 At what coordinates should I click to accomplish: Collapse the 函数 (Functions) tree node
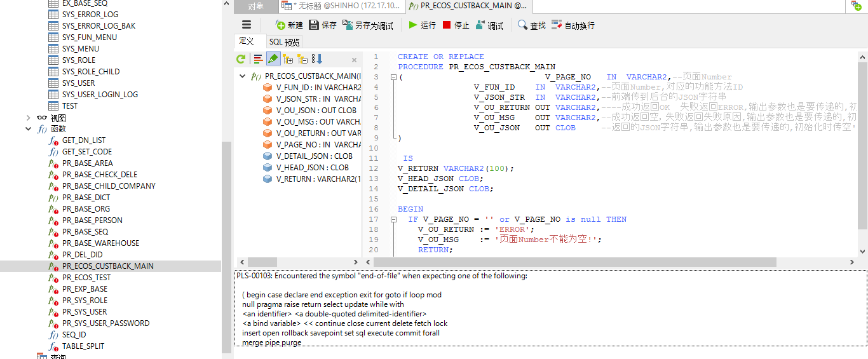(x=28, y=129)
